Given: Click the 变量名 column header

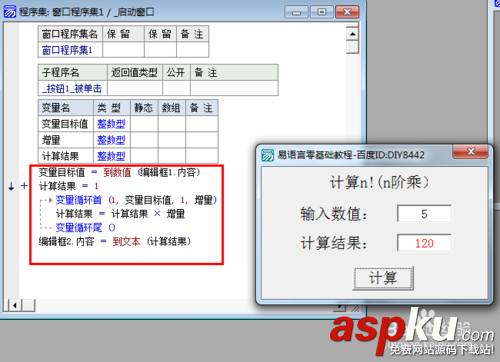Looking at the screenshot, I should click(66, 108).
